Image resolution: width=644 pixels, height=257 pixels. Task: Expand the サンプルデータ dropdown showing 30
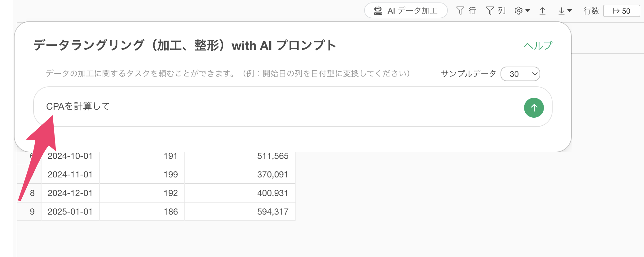[520, 74]
